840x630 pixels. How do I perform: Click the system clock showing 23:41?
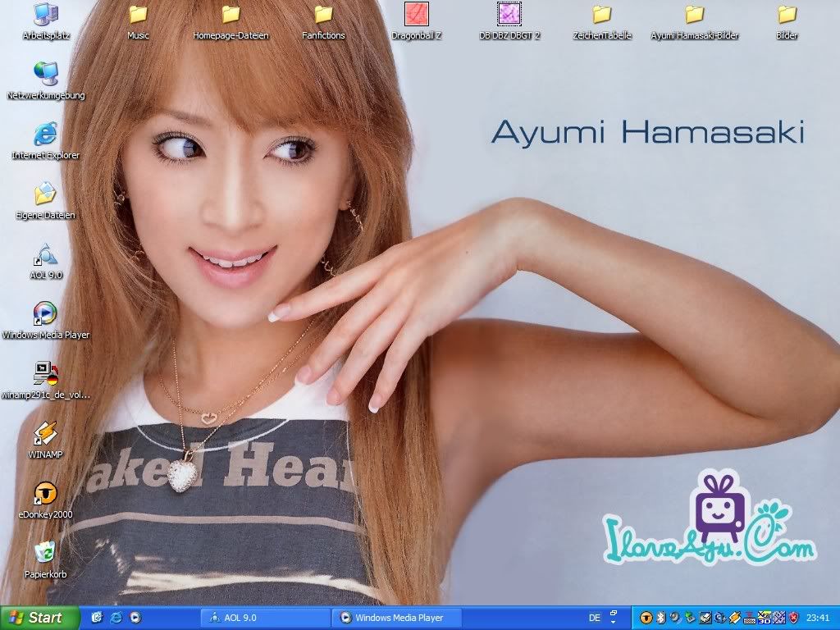pyautogui.click(x=818, y=618)
